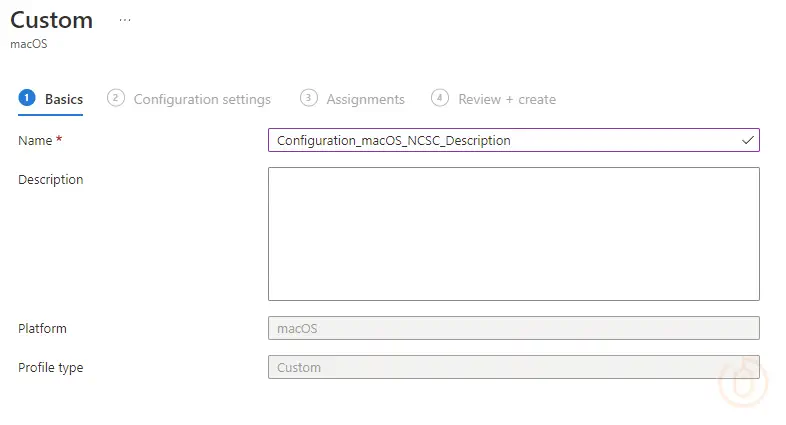The width and height of the screenshot is (786, 425).
Task: Open the ellipsis menu beside Custom title
Action: 125,20
